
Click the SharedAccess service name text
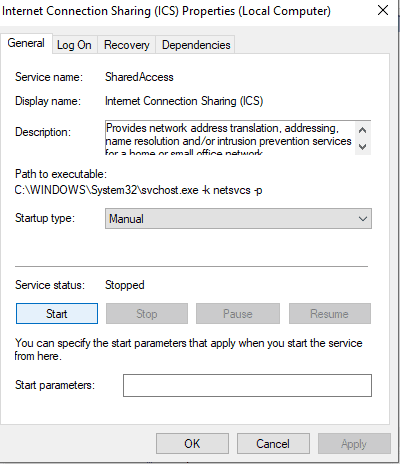point(139,77)
